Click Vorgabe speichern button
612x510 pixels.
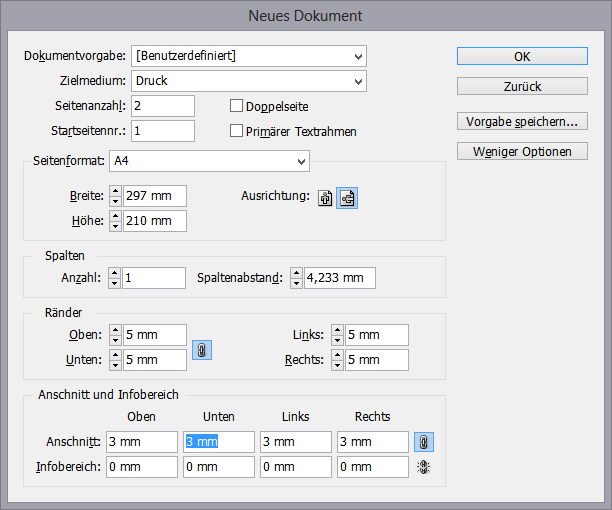pos(522,122)
